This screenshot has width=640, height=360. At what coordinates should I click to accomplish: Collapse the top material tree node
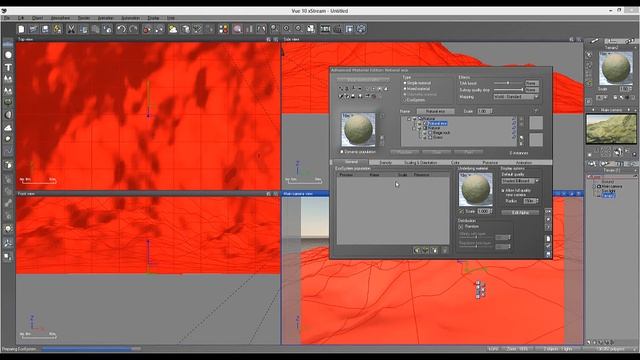pyautogui.click(x=409, y=119)
